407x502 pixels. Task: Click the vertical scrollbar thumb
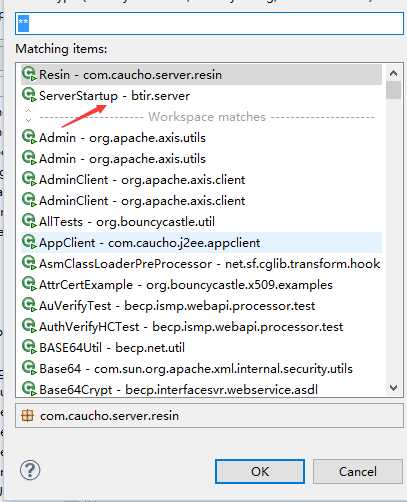pos(393,90)
